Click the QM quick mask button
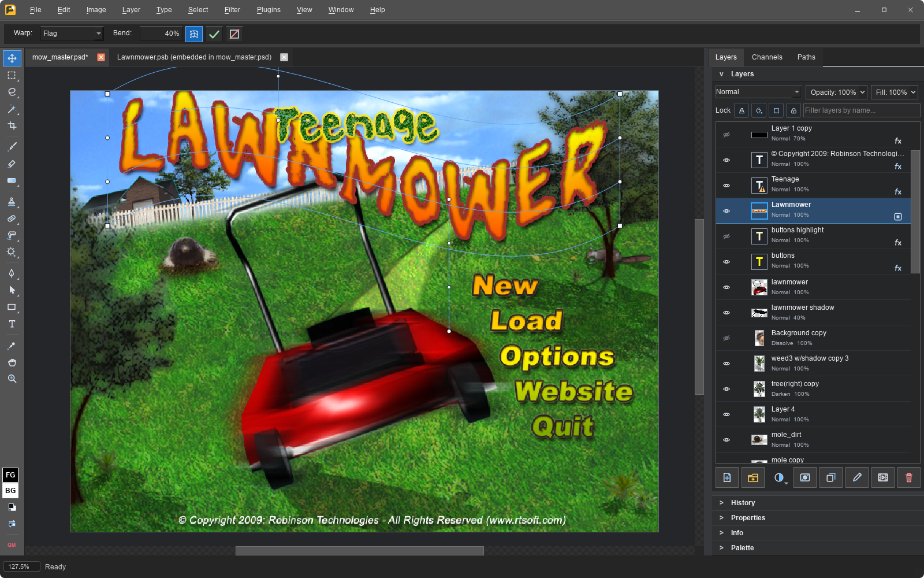Screen dimensions: 924x578 12,545
